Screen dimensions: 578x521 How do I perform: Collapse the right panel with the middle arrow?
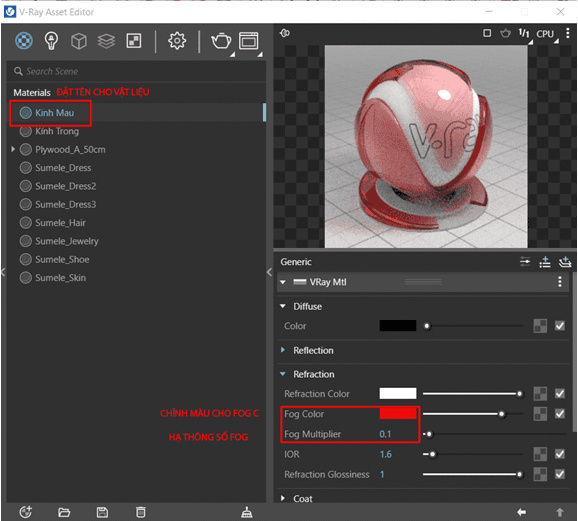[x=269, y=272]
